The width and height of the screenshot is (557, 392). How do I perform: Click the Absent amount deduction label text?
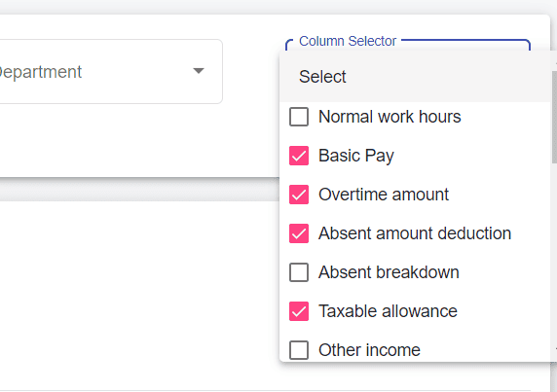point(415,233)
